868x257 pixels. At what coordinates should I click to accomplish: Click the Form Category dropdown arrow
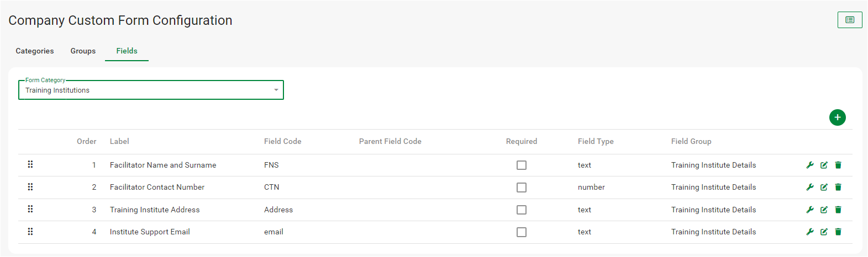276,90
